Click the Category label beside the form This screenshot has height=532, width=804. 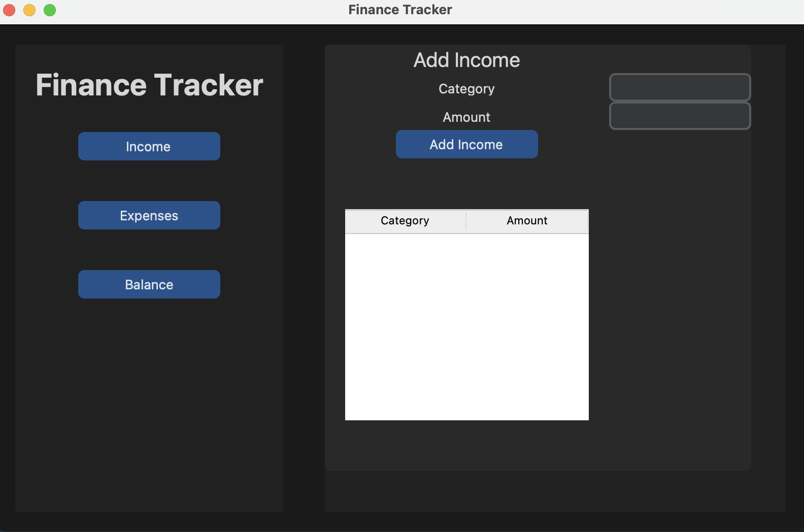click(467, 89)
